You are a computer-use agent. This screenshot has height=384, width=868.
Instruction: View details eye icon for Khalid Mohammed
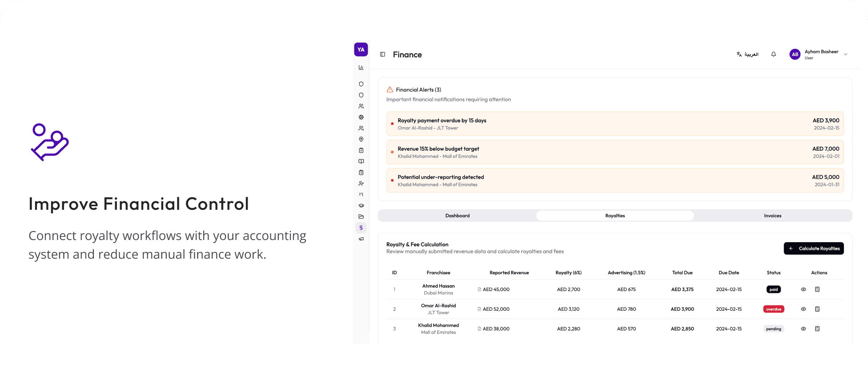coord(804,329)
